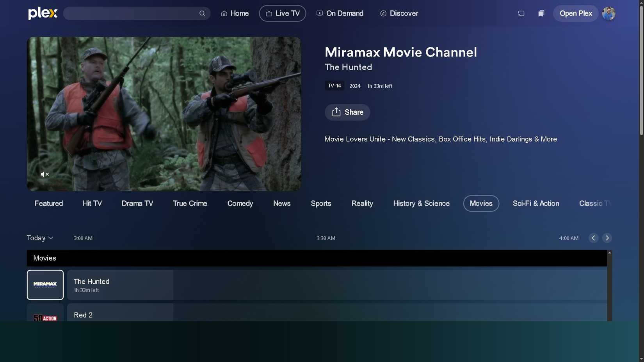Select the Featured category tab
This screenshot has height=362, width=644.
click(48, 204)
